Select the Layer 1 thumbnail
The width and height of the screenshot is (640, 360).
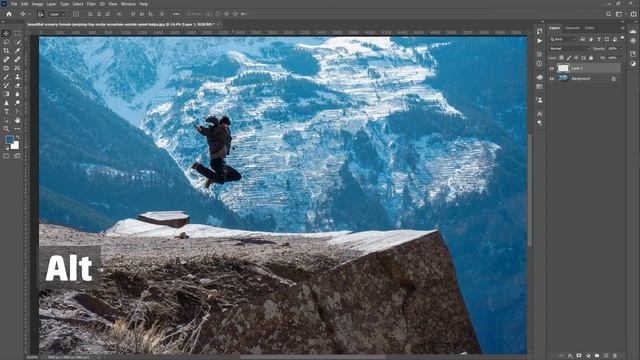(x=563, y=68)
